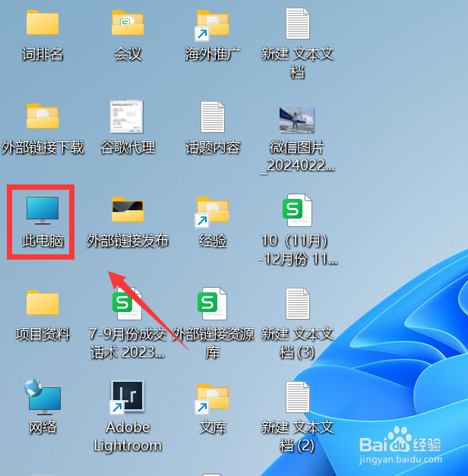468x476 pixels.
Task: Click the 网络 label text
Action: click(x=43, y=427)
